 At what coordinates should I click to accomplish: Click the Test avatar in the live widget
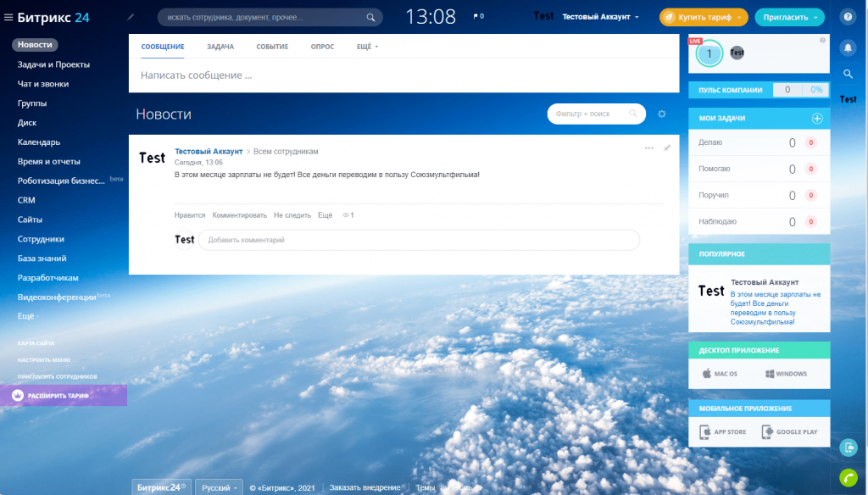pos(737,53)
